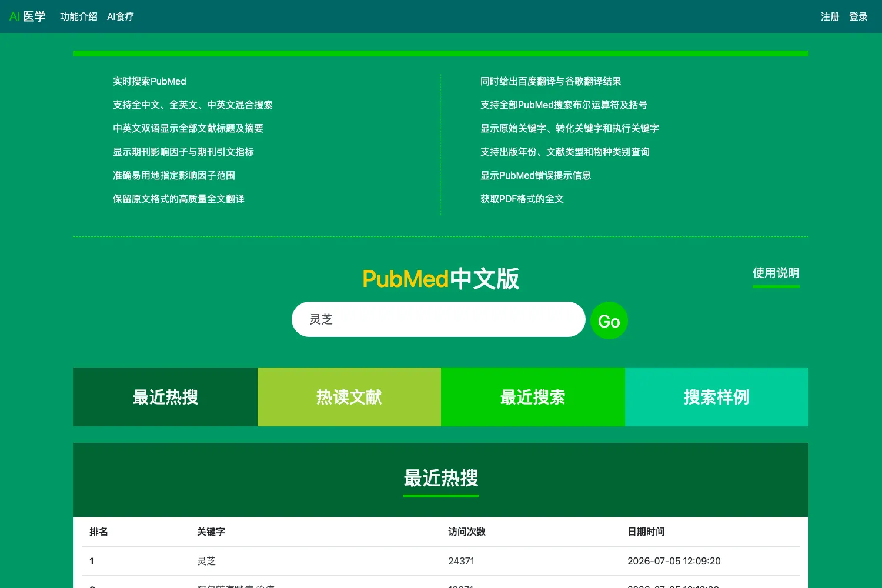Click the 最近热搜 section title above table
The height and width of the screenshot is (588, 882).
coord(441,478)
